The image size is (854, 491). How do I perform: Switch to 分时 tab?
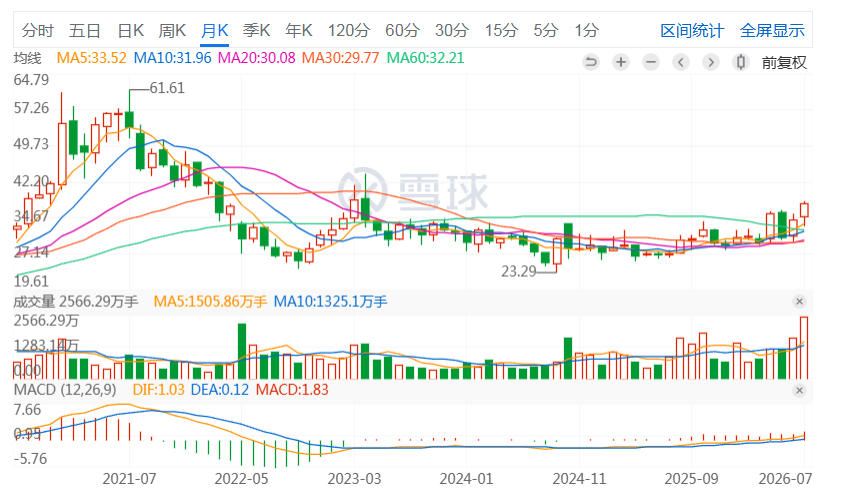[x=38, y=30]
